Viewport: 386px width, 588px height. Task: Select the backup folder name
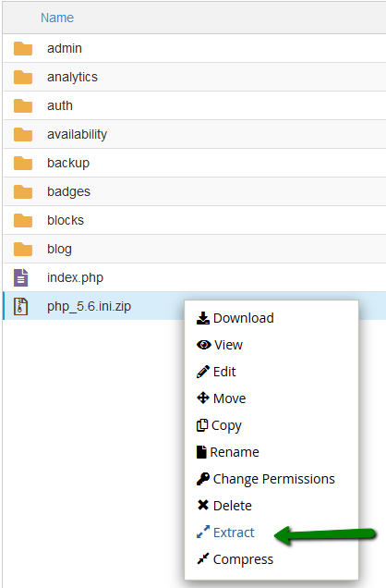68,163
